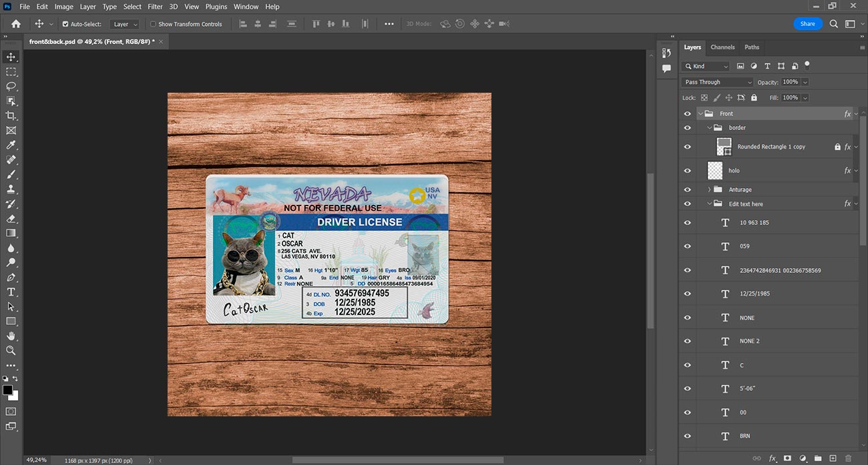The image size is (868, 465).
Task: Select the Horizontal Type tool
Action: coord(11,292)
